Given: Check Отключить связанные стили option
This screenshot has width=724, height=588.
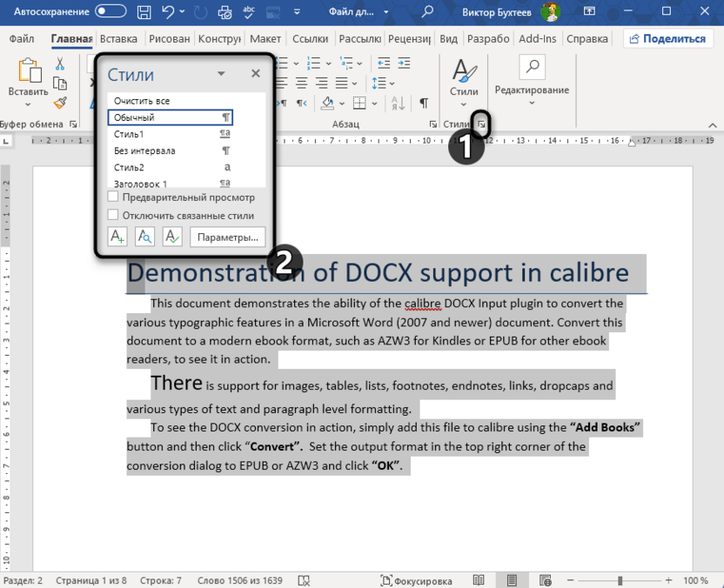Looking at the screenshot, I should [x=112, y=214].
